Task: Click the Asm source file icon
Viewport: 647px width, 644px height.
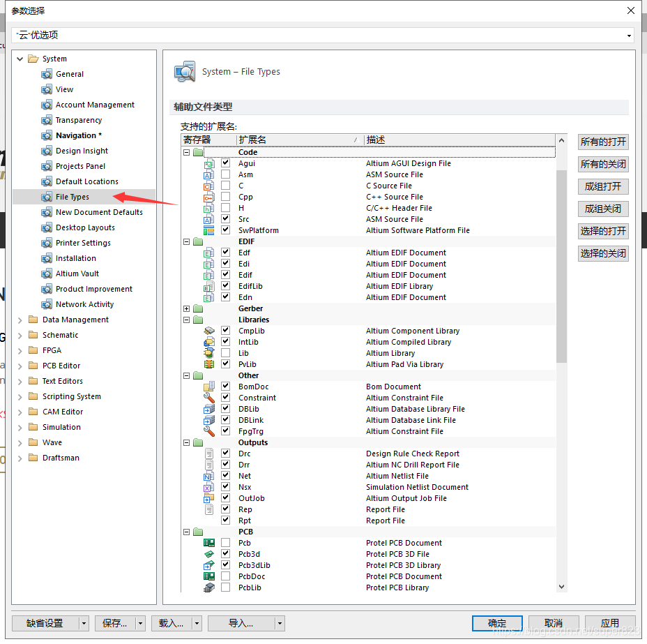Action: pyautogui.click(x=208, y=175)
